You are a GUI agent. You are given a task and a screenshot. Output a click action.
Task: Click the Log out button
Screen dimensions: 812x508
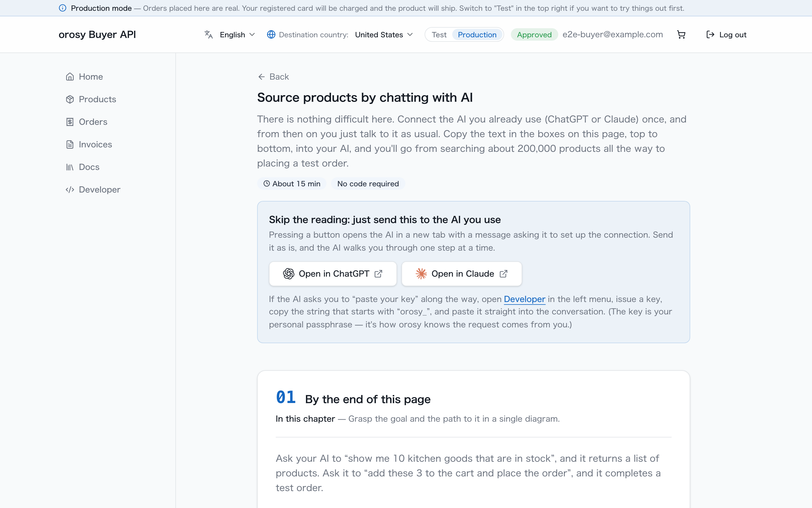pos(727,35)
